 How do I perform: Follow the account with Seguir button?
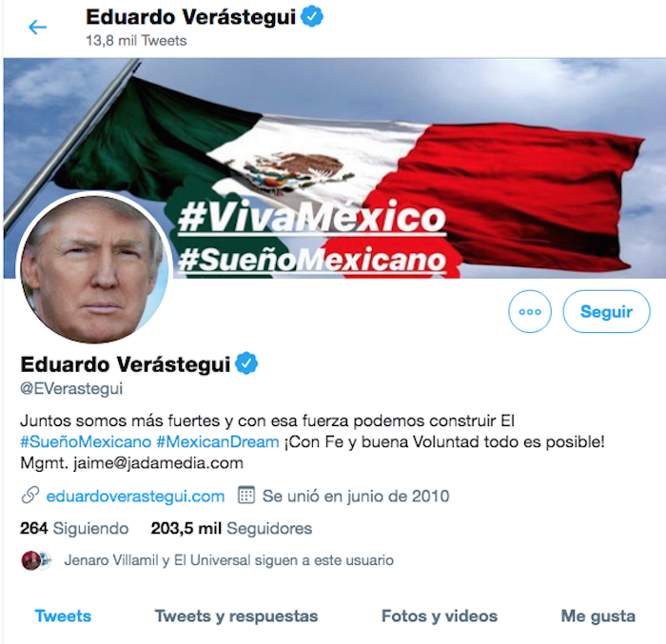point(606,311)
